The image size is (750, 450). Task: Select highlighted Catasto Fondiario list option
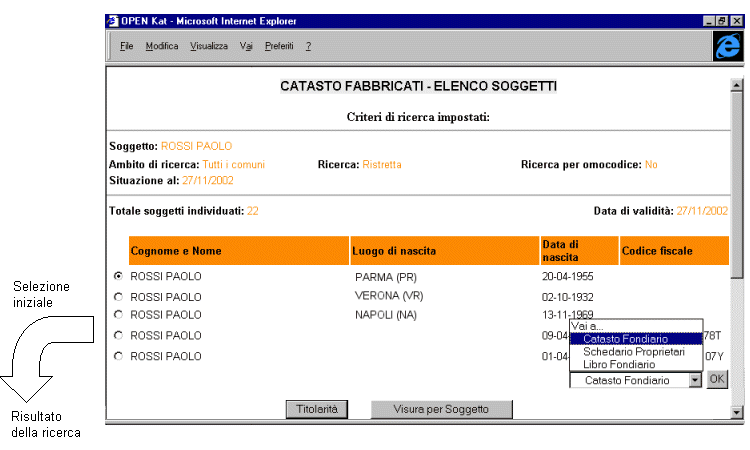click(625, 339)
